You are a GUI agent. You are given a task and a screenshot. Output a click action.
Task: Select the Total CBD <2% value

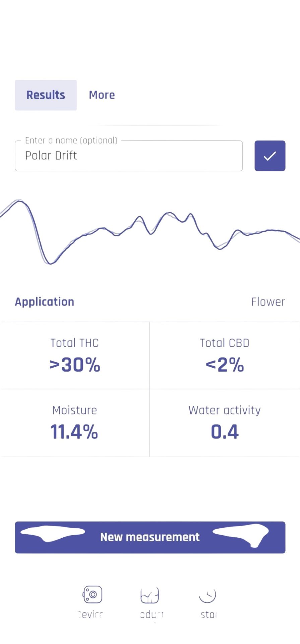pyautogui.click(x=225, y=365)
